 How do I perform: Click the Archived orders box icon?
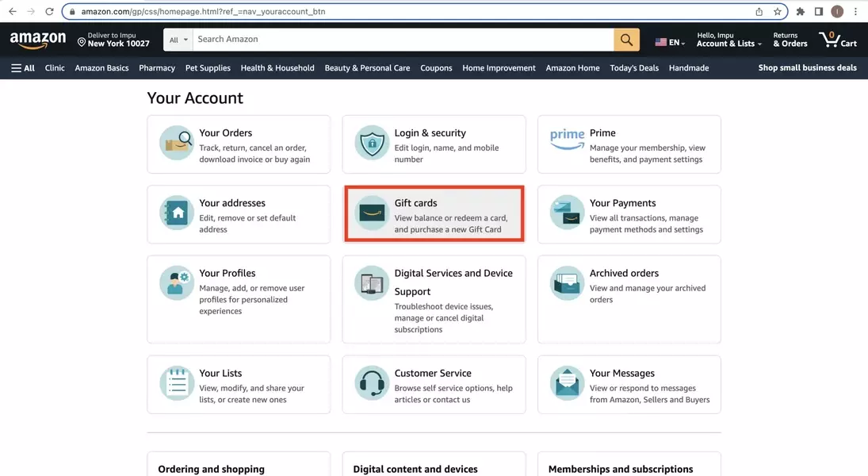click(x=567, y=283)
